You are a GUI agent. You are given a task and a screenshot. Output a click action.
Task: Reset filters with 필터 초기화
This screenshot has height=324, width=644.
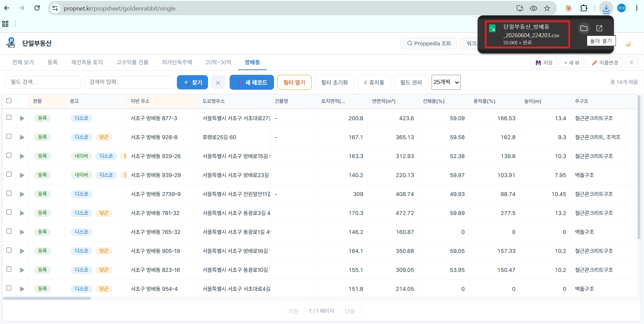[x=335, y=83]
